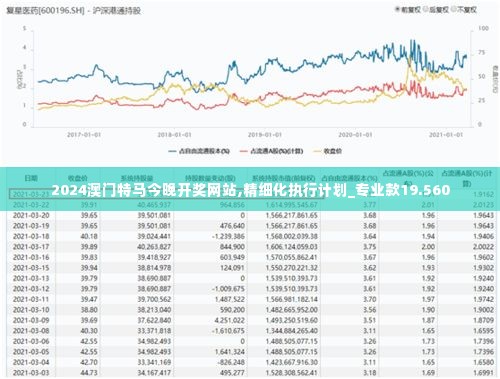500x379 pixels.
Task: Click the 2019-01-01 x-axis label
Action: tap(265, 135)
